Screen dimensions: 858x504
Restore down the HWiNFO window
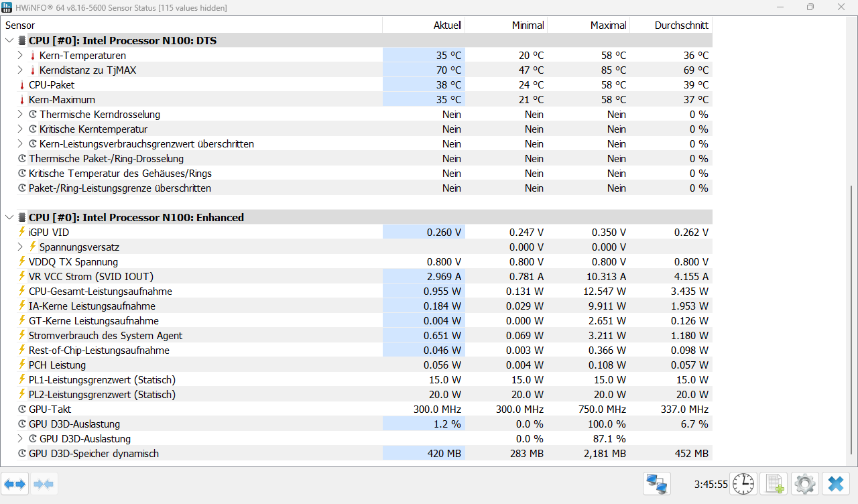point(810,7)
